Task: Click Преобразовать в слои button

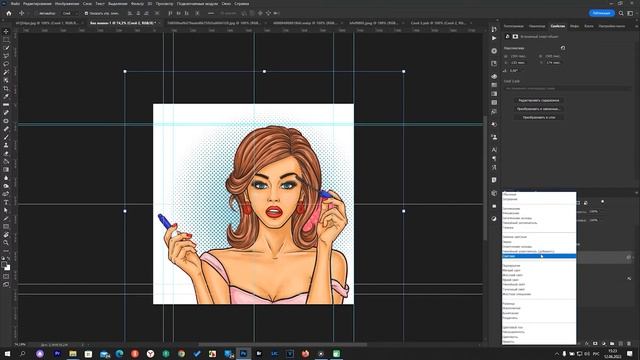Action: [x=538, y=117]
